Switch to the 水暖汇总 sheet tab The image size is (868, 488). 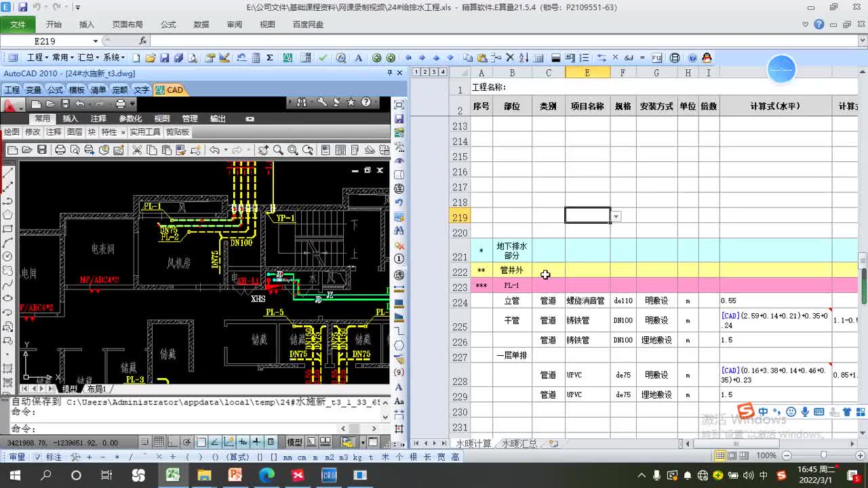click(519, 444)
